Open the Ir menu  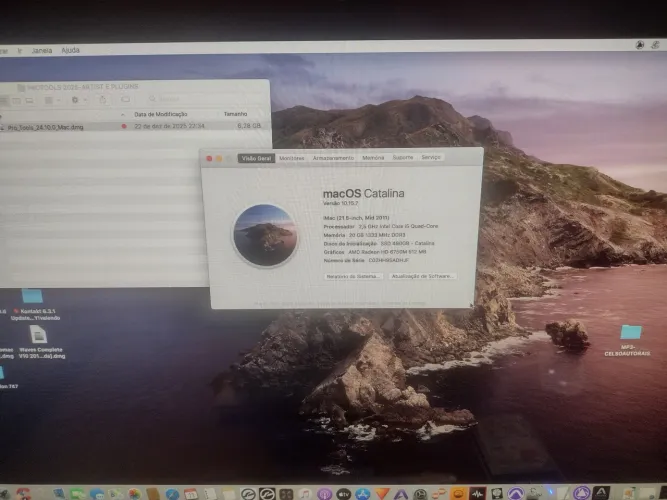click(x=20, y=51)
